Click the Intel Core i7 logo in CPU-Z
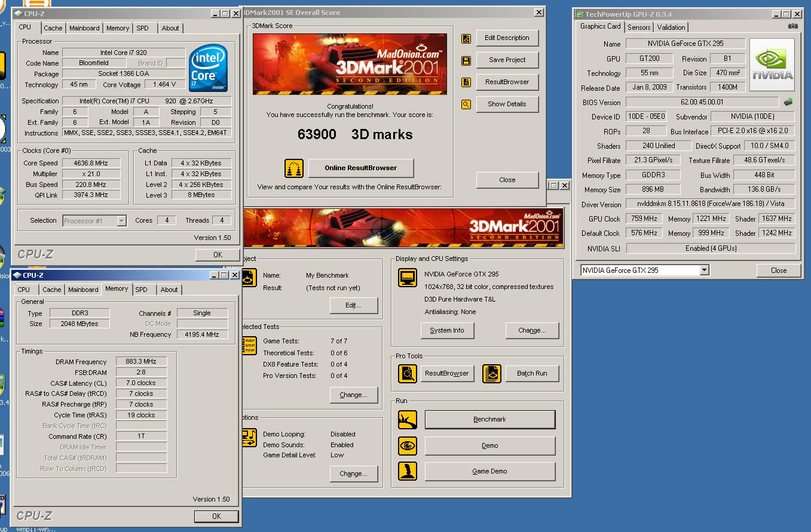Screen dimensions: 811x532 (208, 67)
